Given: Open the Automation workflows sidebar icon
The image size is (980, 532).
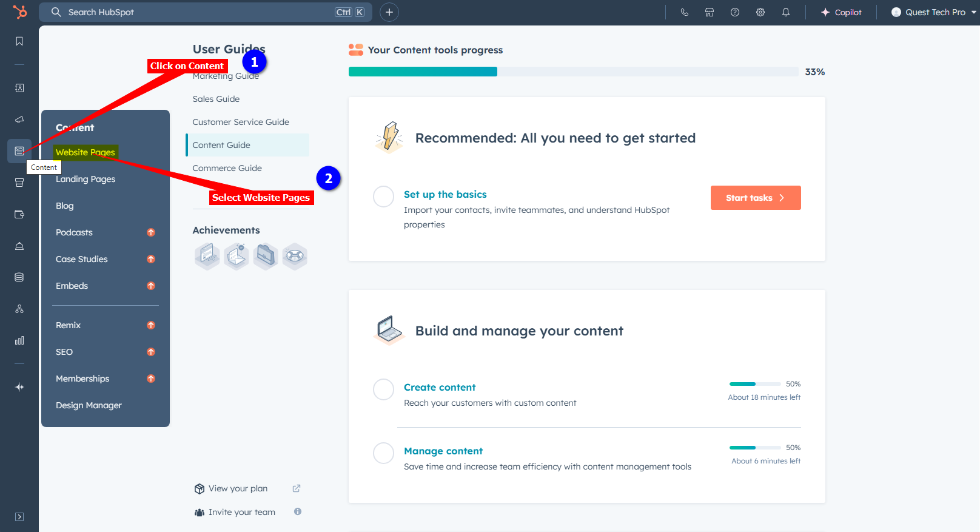Looking at the screenshot, I should [19, 309].
